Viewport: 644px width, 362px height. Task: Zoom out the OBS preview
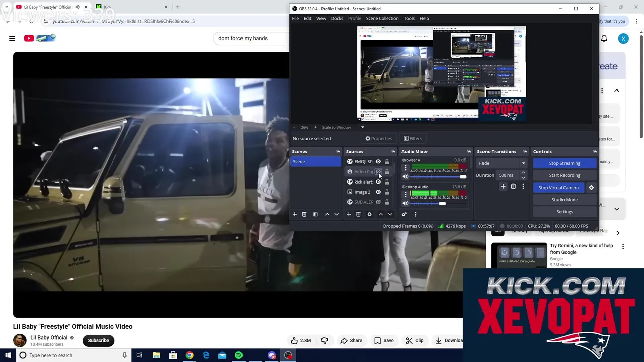coord(294,127)
